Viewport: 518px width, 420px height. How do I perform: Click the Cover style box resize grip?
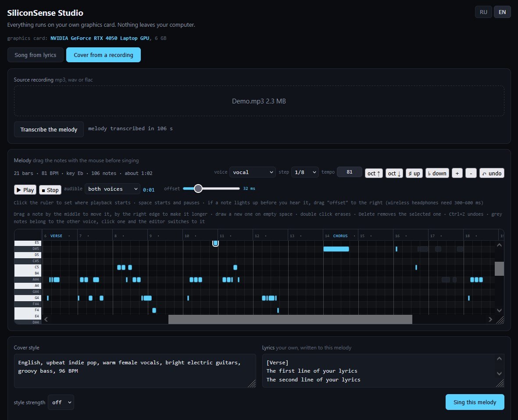coord(252,383)
